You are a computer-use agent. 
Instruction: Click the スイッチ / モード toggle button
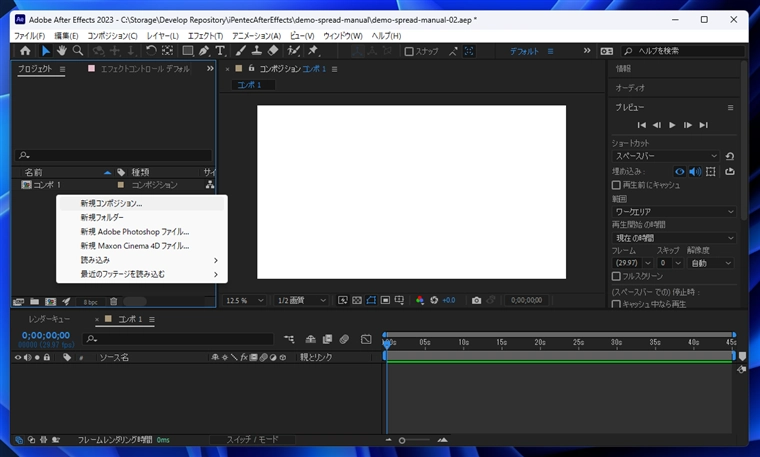[253, 440]
